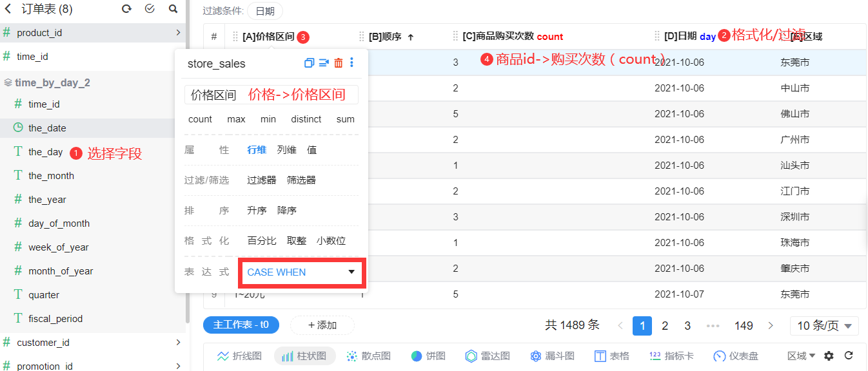Set the attribute to 行维
868x371 pixels.
point(257,149)
